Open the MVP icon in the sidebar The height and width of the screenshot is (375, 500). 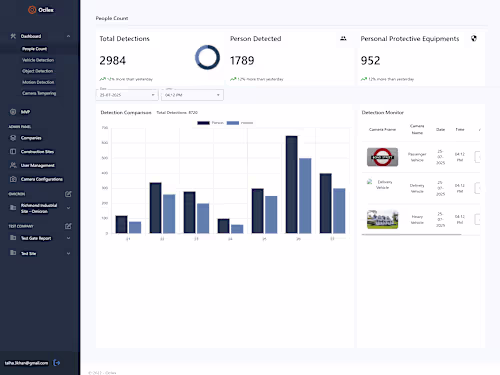click(13, 112)
